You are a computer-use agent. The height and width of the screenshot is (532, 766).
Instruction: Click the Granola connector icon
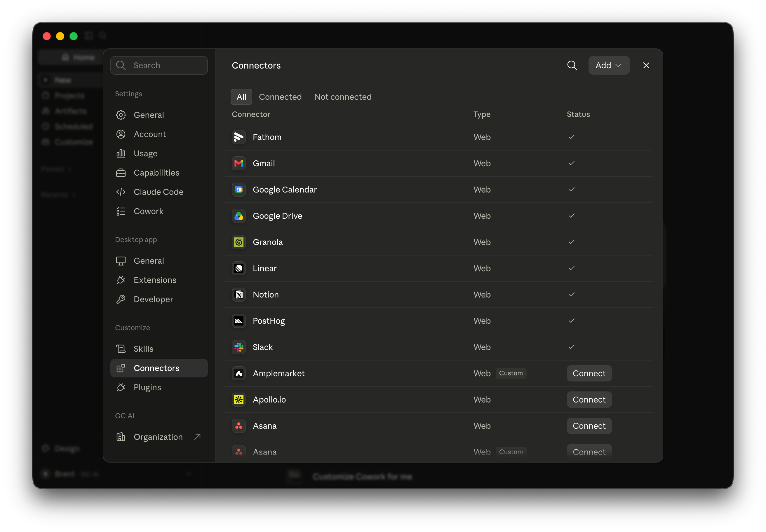[238, 242]
